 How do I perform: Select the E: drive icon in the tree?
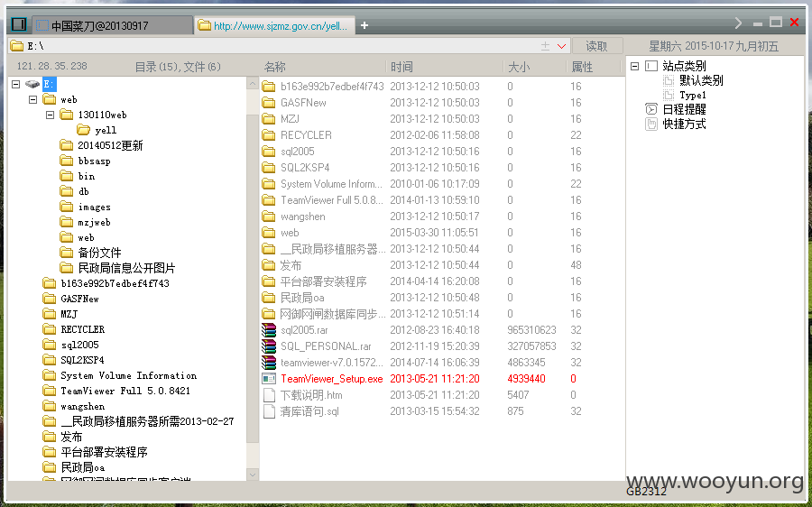pos(32,84)
